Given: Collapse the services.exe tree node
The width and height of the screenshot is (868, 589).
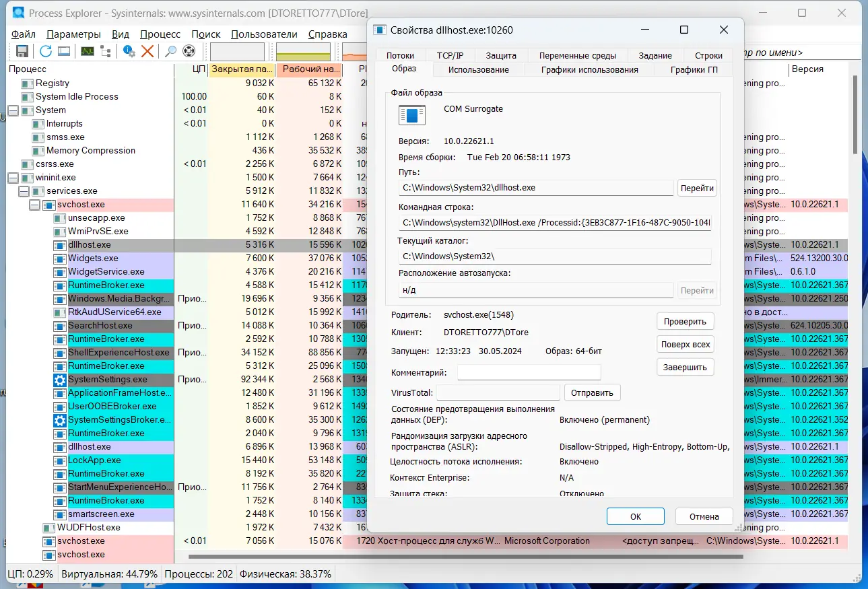Looking at the screenshot, I should (24, 191).
